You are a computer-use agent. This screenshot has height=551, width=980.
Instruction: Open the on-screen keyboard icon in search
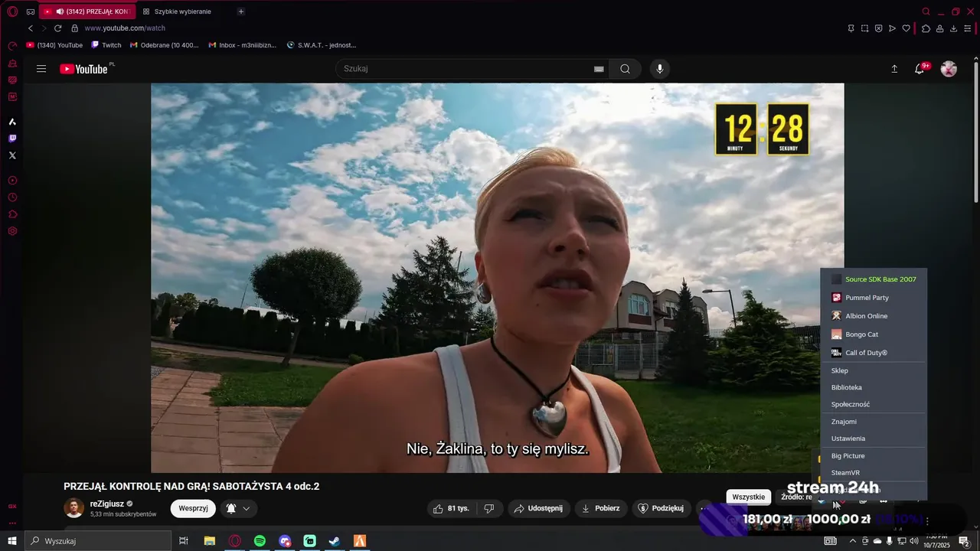click(599, 69)
